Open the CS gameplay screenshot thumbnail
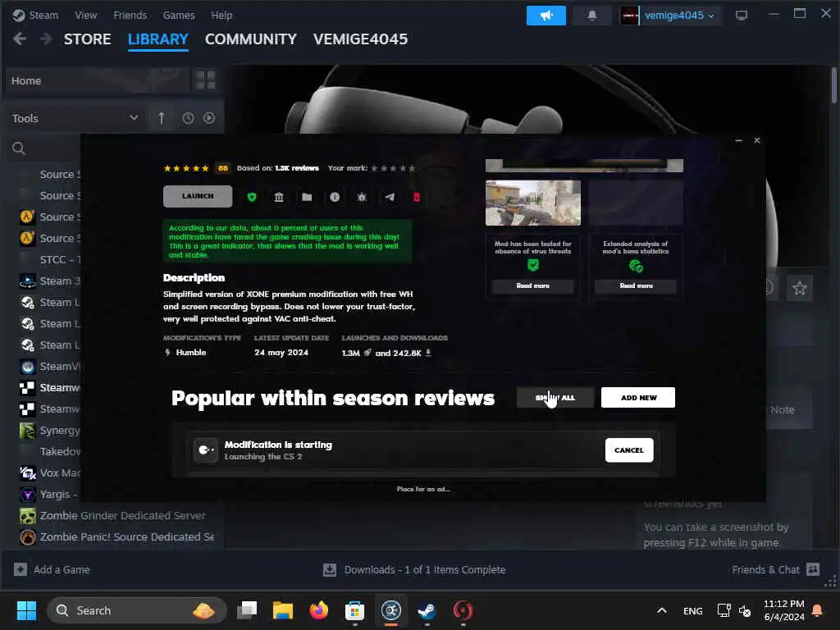Screen dimensions: 840x630 tap(533, 203)
